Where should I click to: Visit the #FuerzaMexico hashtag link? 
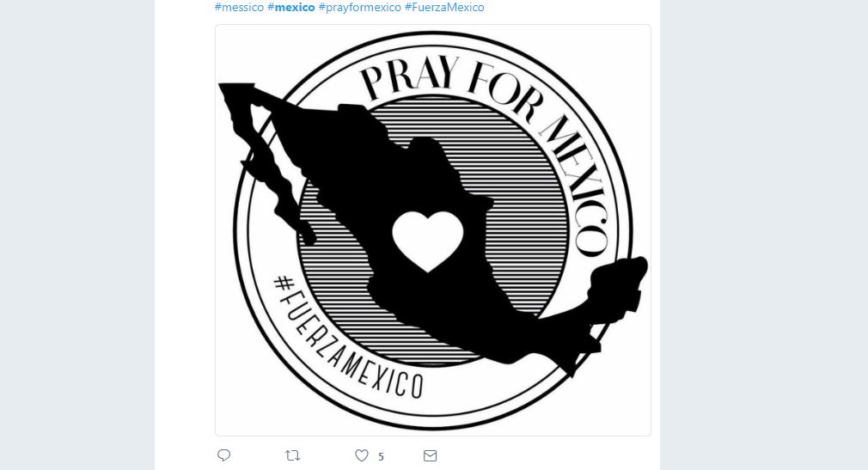444,7
